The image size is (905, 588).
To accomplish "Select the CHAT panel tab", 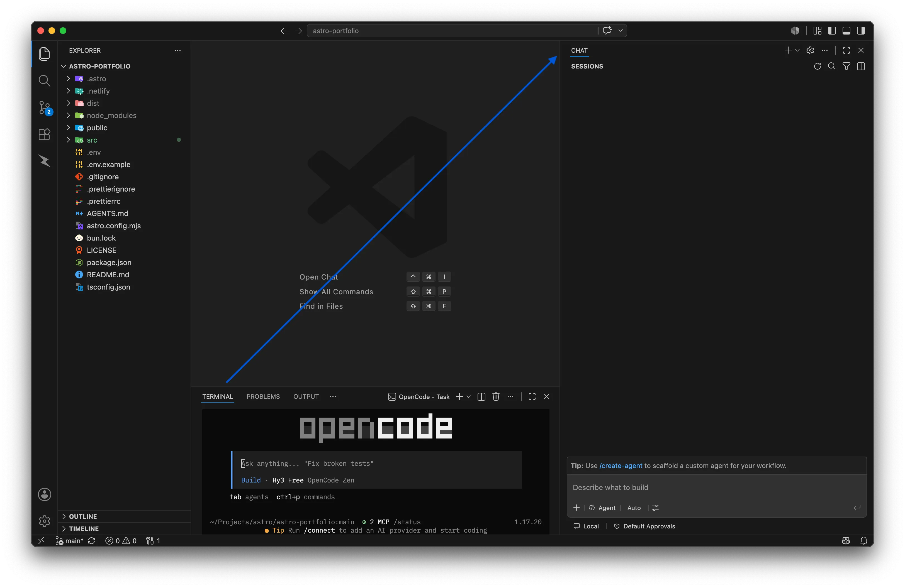I will (579, 50).
